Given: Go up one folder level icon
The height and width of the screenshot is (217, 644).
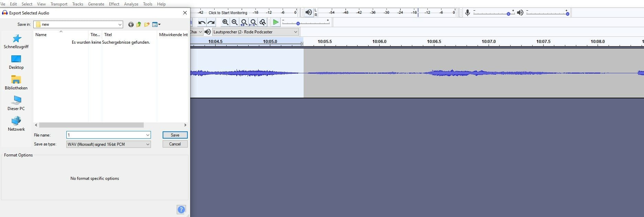Looking at the screenshot, I should (x=139, y=24).
